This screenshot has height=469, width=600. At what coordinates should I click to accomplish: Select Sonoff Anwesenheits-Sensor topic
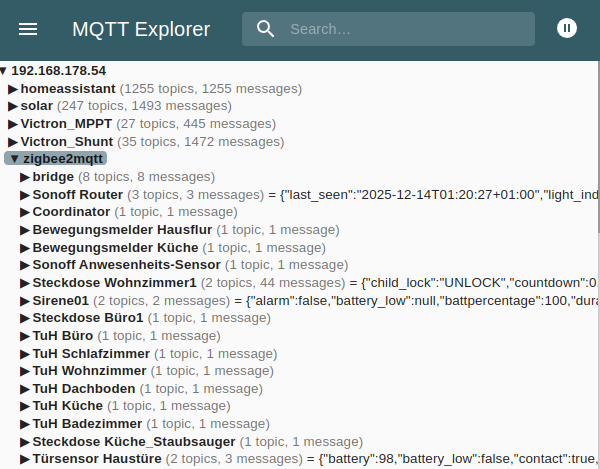coord(126,265)
